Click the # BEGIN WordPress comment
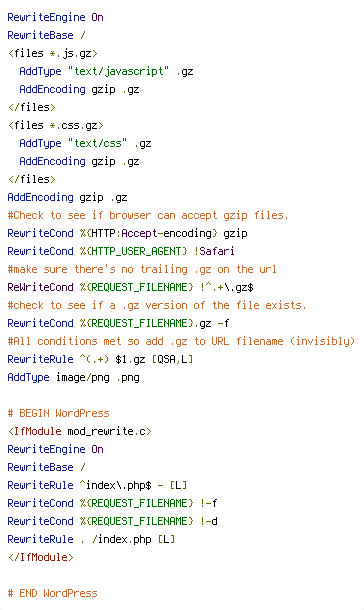The height and width of the screenshot is (610, 364). point(58,413)
